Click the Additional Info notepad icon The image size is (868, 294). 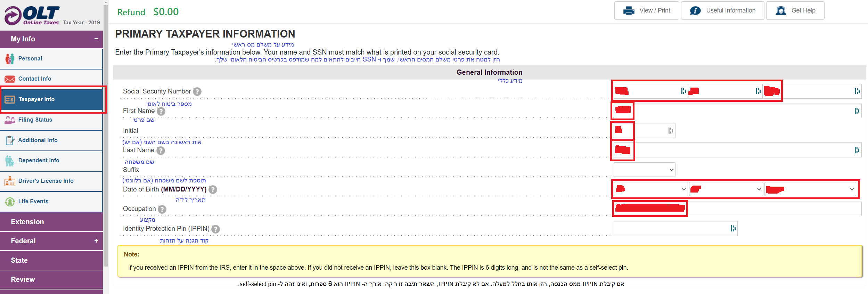10,140
